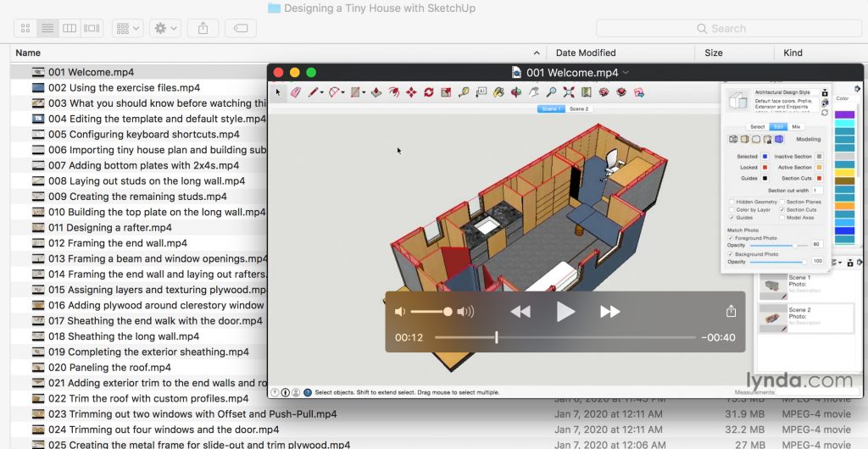Click the Modeling settings cube icon
Screen dimensions: 868x449
click(780, 139)
